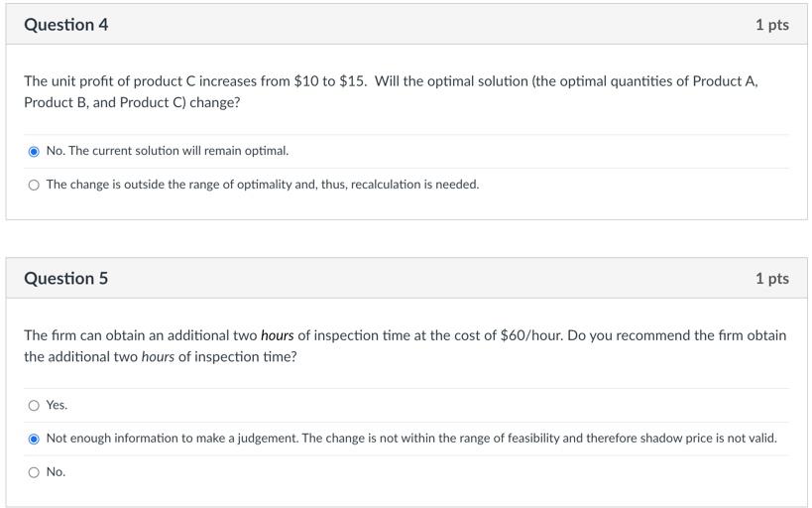Choose the 'Yes.' radio button in Question 5
The height and width of the screenshot is (508, 812).
click(34, 405)
